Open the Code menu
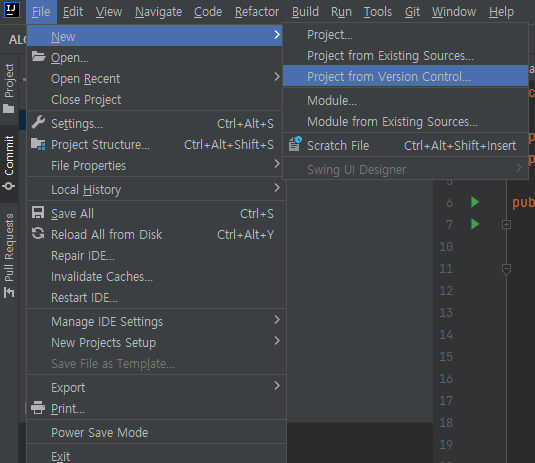The image size is (535, 463). (x=208, y=12)
